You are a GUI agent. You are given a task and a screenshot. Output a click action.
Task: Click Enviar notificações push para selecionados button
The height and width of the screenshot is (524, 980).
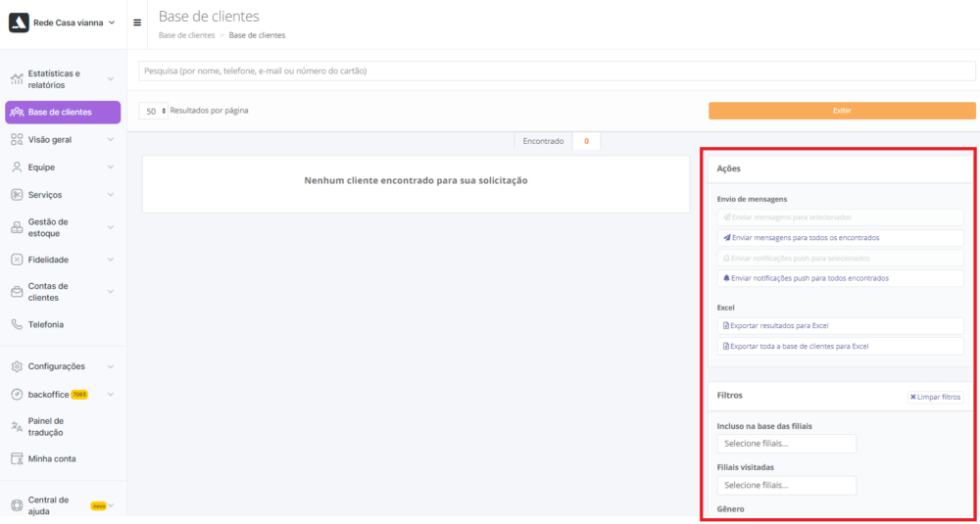[841, 258]
